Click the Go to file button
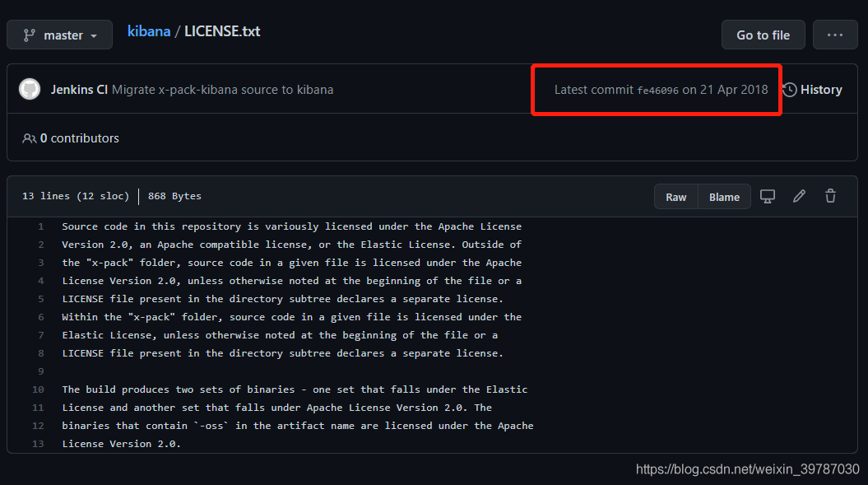The width and height of the screenshot is (868, 485). 763,35
